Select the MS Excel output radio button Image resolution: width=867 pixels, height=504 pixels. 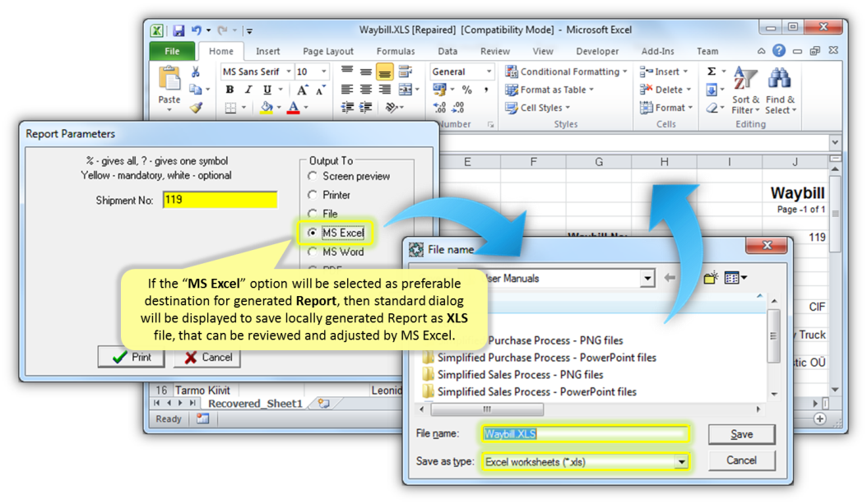313,234
